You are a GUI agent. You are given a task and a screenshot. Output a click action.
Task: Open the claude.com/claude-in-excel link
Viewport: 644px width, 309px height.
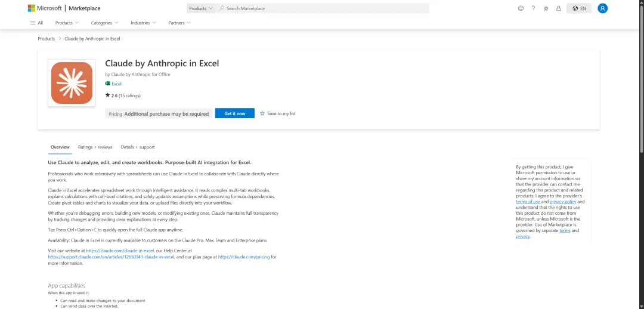[x=120, y=250]
